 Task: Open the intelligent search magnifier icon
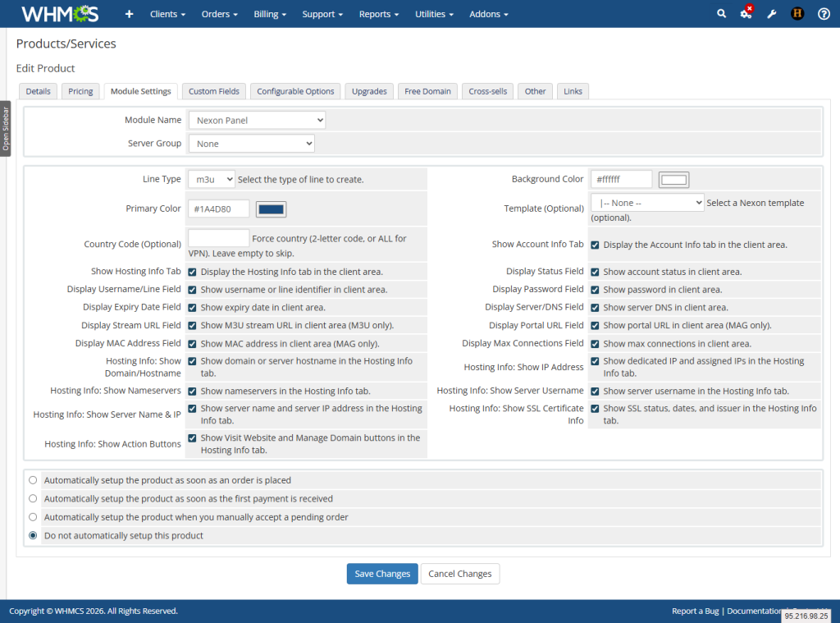tap(721, 13)
